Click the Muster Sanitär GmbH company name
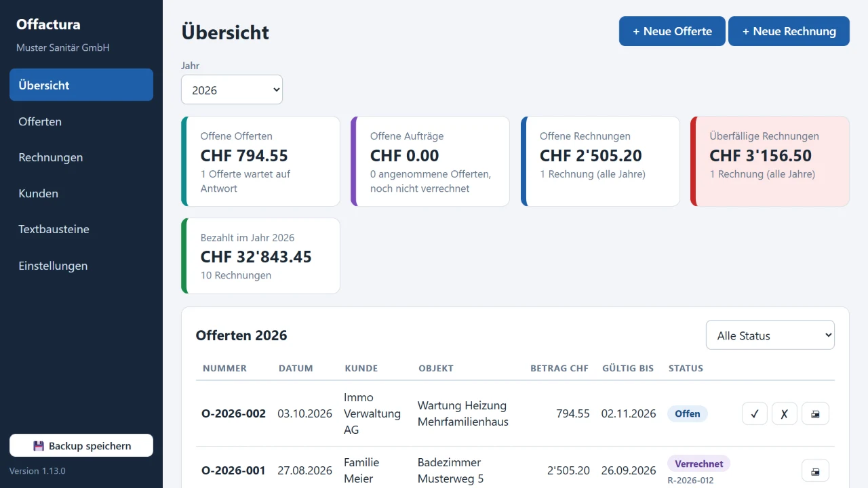The image size is (868, 488). (x=63, y=47)
